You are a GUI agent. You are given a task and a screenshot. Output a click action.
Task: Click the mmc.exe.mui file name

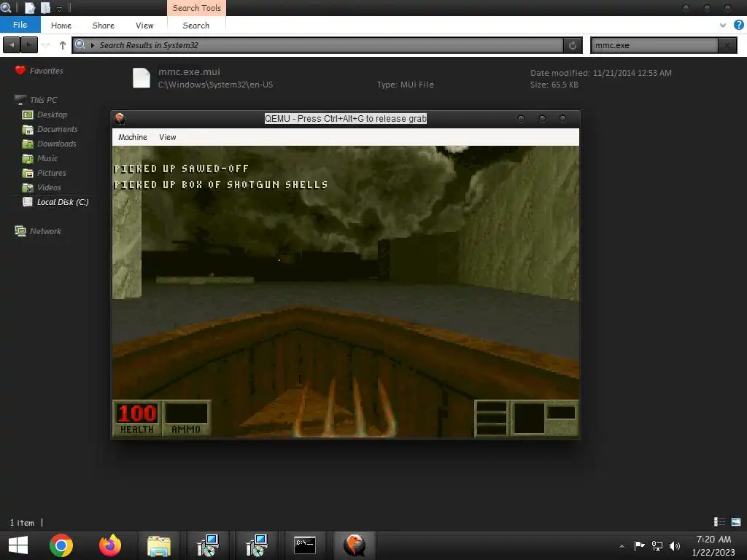[189, 72]
